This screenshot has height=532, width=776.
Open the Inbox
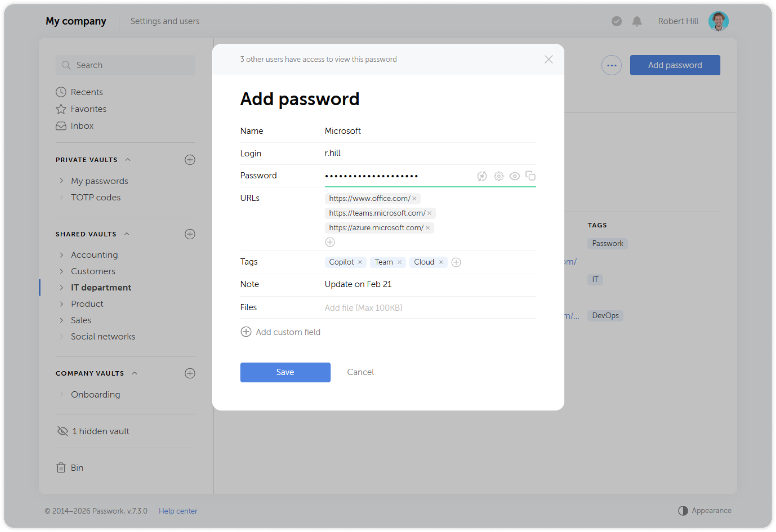click(x=81, y=126)
